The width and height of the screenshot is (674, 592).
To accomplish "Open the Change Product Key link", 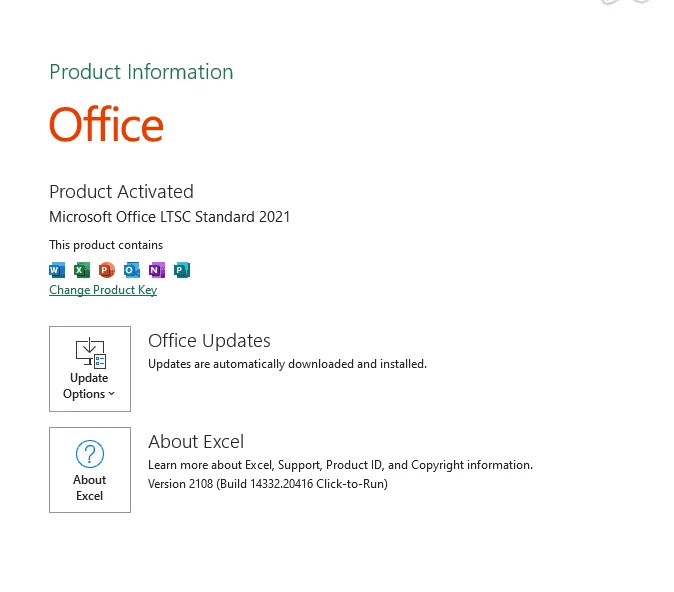I will pyautogui.click(x=103, y=290).
